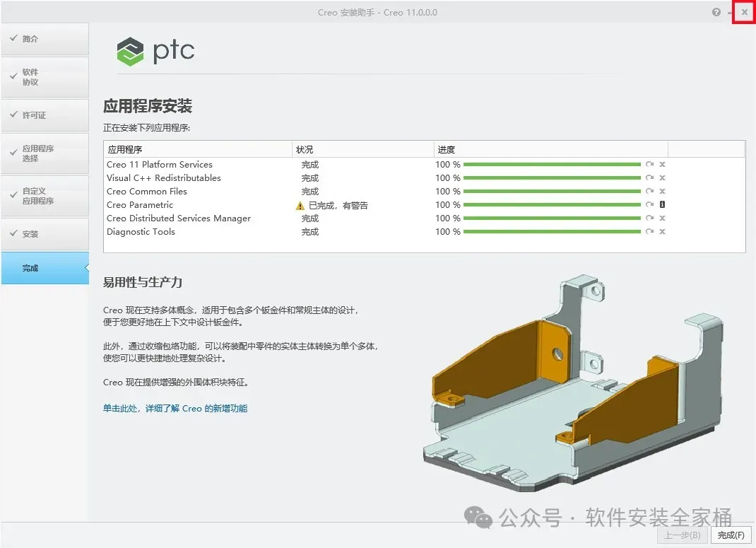756x548 pixels.
Task: Go to the 安装 step
Action: (x=45, y=234)
